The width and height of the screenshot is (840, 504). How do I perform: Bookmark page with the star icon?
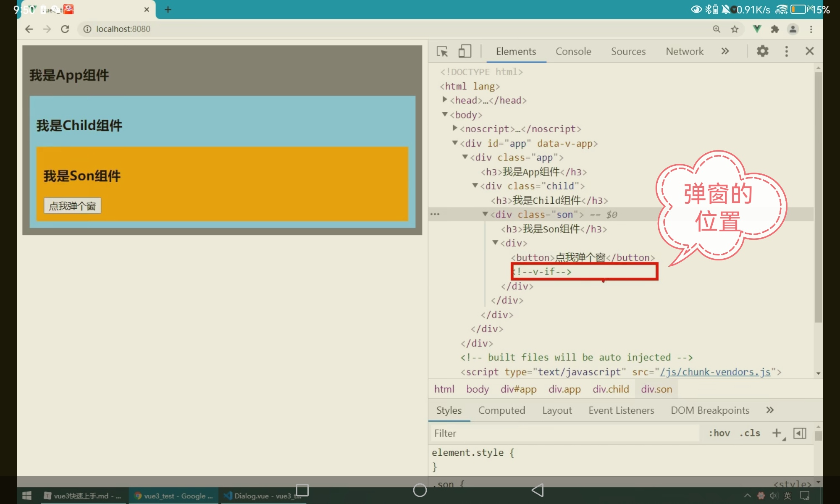coord(735,29)
